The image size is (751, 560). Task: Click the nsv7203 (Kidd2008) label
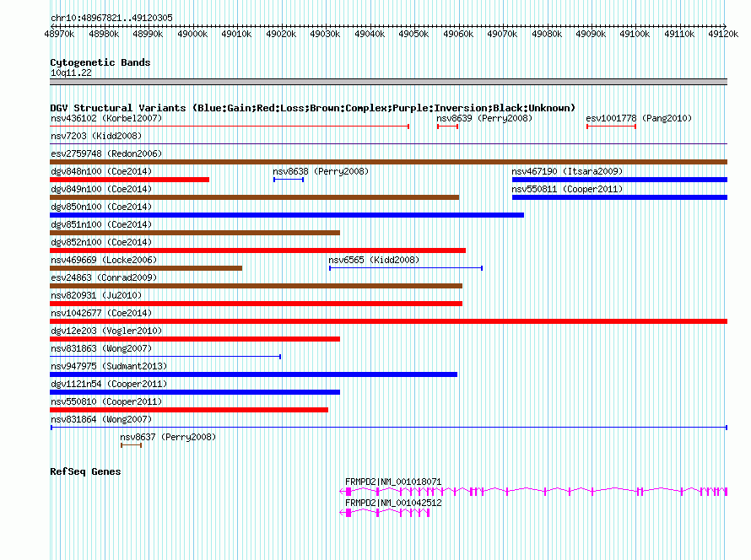pyautogui.click(x=96, y=136)
